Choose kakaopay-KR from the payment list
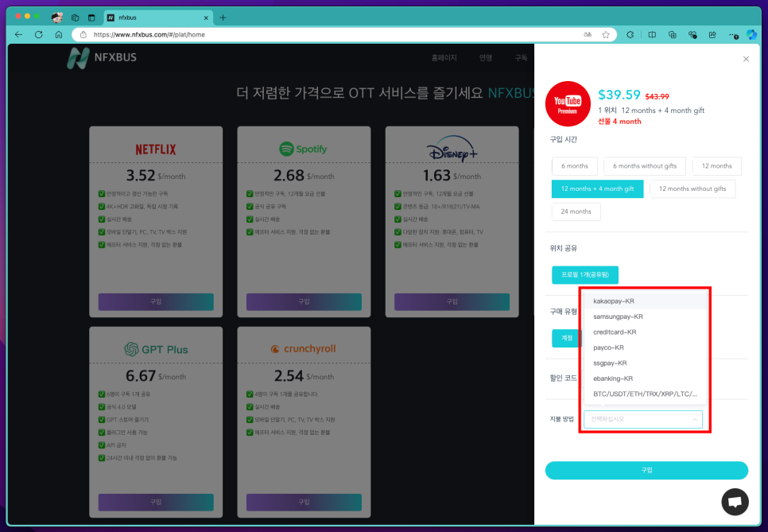Image resolution: width=768 pixels, height=532 pixels. 645,301
